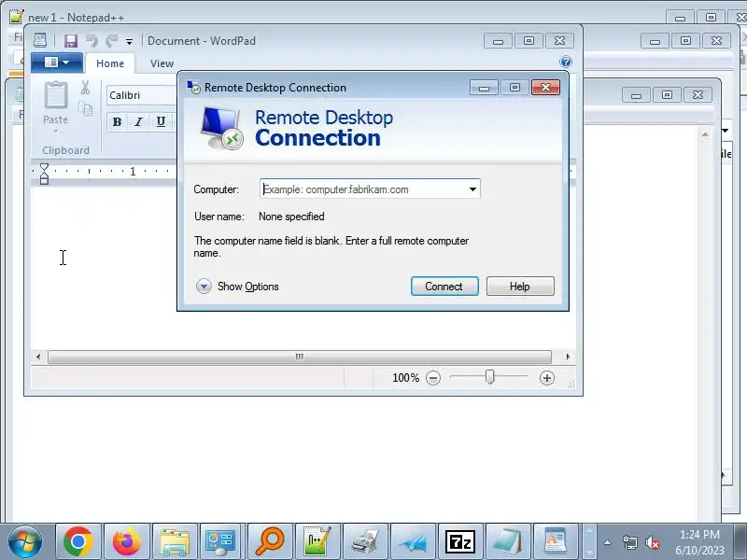Switch to the Home tab in WordPad
The image size is (747, 560).
110,63
